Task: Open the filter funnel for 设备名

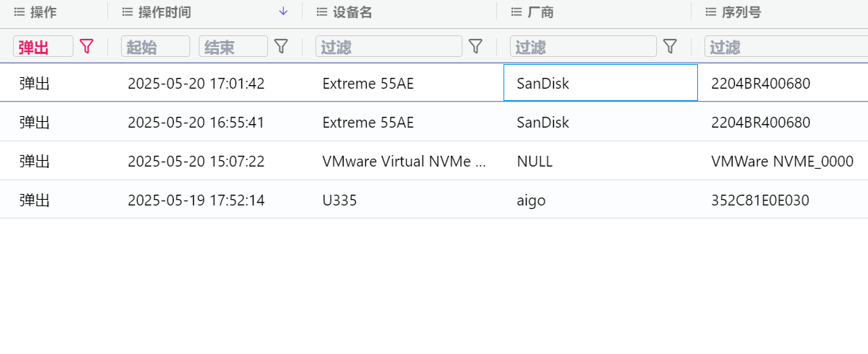Action: [x=475, y=46]
